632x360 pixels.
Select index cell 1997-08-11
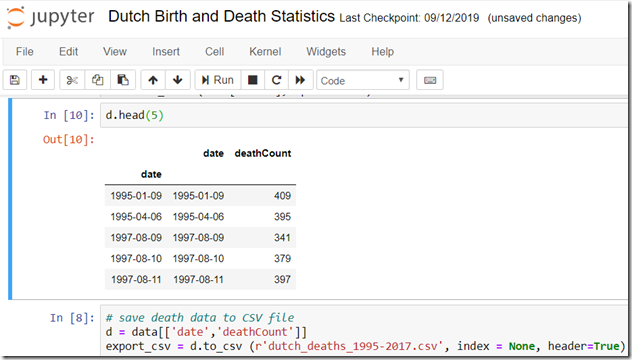pos(136,280)
